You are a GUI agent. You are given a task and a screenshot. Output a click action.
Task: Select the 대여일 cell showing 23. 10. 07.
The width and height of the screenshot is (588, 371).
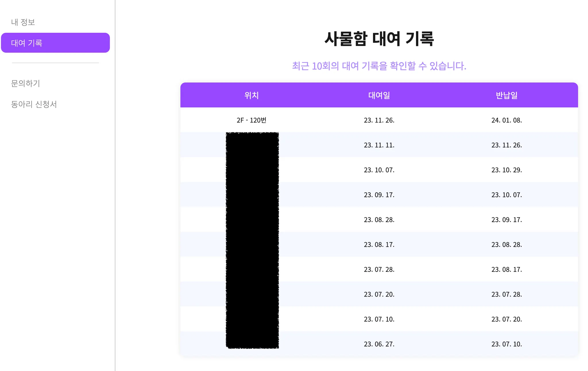point(379,170)
